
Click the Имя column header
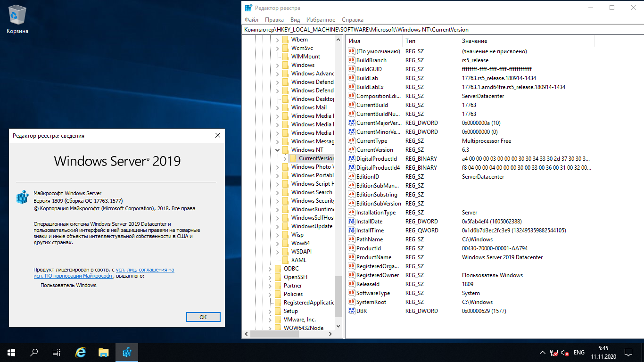click(374, 41)
